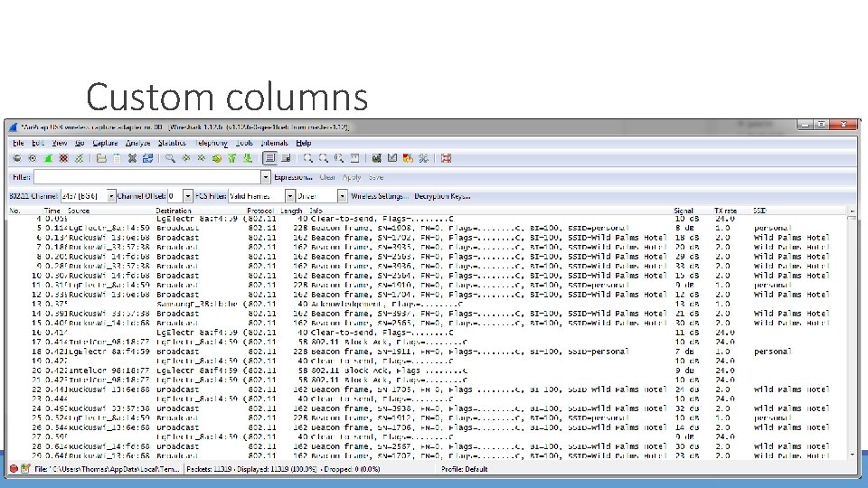Go back in packet history icon
Screen dimensions: 868x488
186,158
